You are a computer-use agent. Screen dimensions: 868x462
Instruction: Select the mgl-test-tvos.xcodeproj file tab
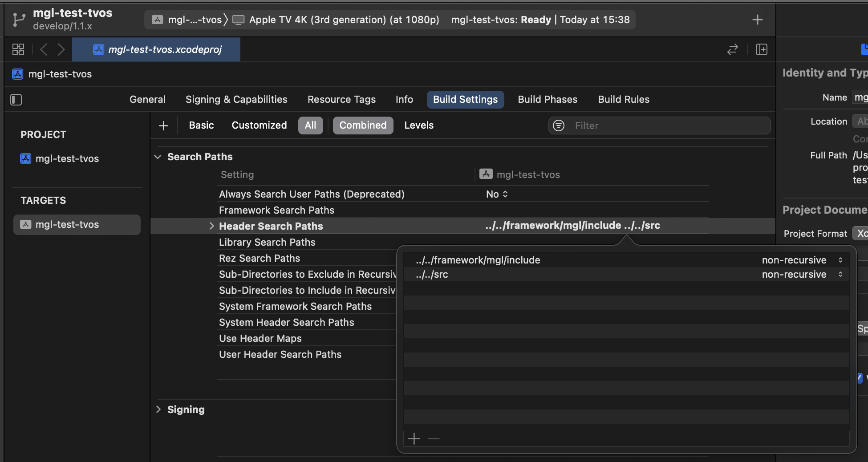[x=156, y=49]
